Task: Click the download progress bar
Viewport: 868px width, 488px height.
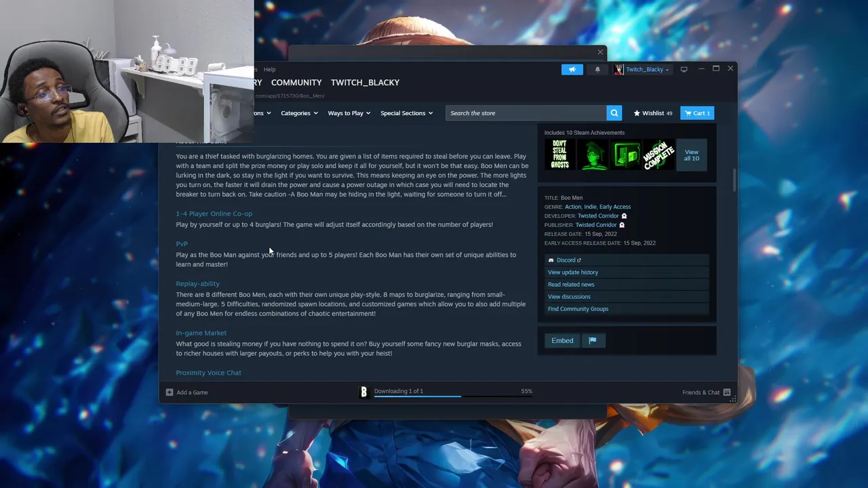Action: (x=453, y=396)
